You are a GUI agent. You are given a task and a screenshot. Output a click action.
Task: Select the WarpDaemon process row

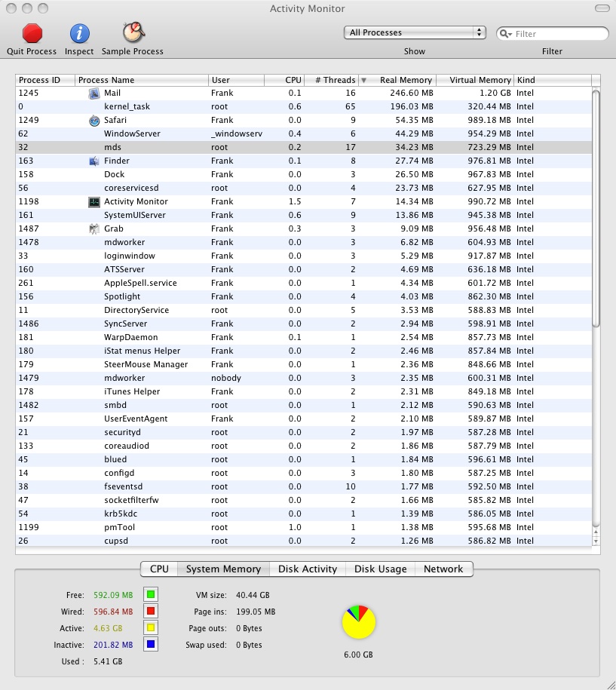[x=304, y=338]
